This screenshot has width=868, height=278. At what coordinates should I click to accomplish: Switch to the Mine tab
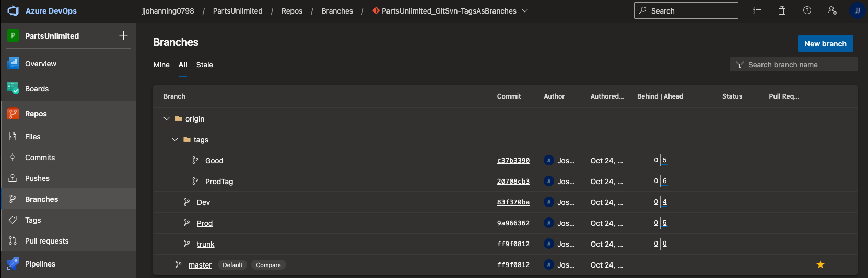161,65
